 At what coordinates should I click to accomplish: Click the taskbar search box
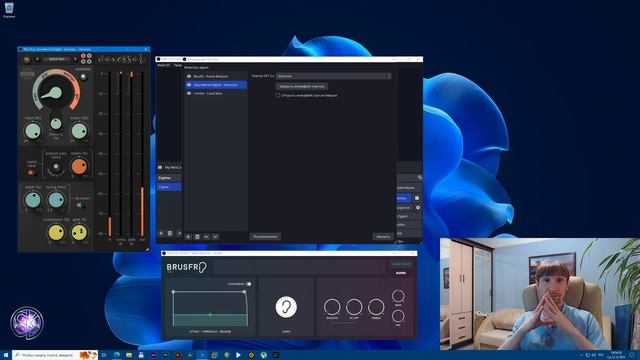coord(55,355)
